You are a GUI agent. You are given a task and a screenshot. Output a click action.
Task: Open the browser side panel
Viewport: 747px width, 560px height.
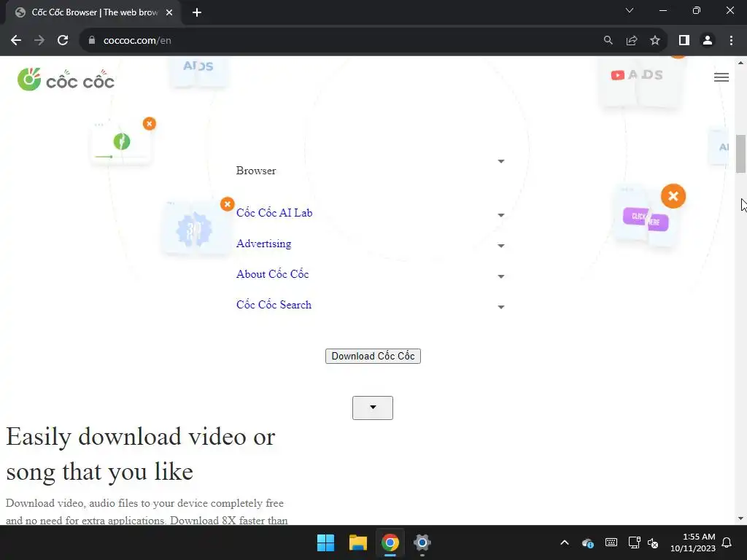pos(684,41)
